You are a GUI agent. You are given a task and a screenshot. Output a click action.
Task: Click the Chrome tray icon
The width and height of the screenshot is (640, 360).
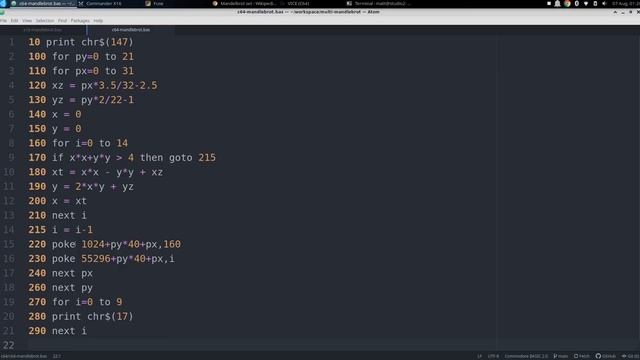(567, 3)
